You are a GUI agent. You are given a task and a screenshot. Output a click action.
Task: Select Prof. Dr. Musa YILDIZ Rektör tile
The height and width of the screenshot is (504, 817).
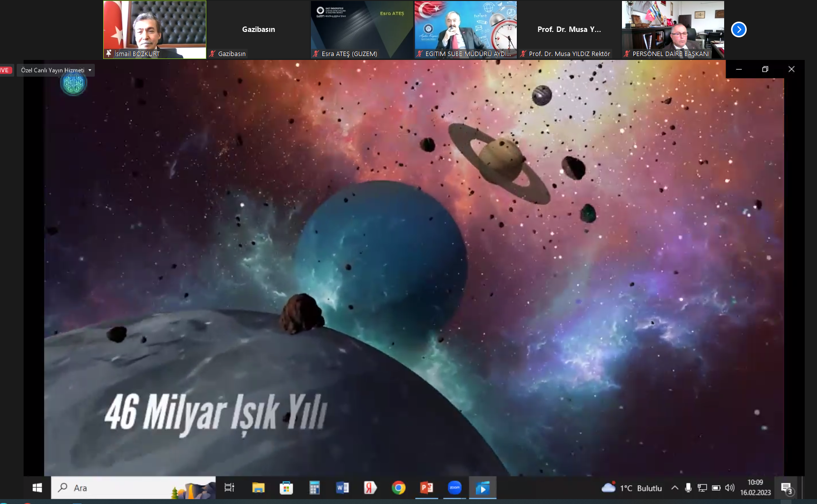pos(569,29)
